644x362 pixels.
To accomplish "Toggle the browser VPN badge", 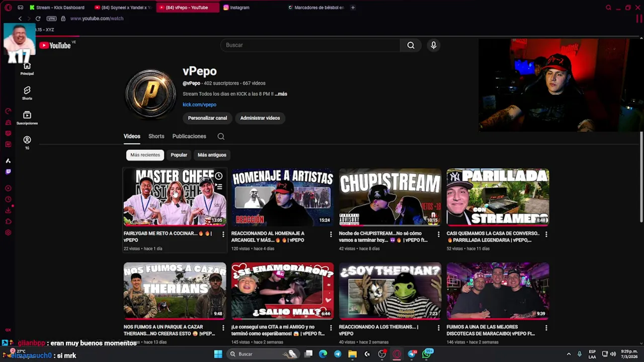I will point(51,19).
